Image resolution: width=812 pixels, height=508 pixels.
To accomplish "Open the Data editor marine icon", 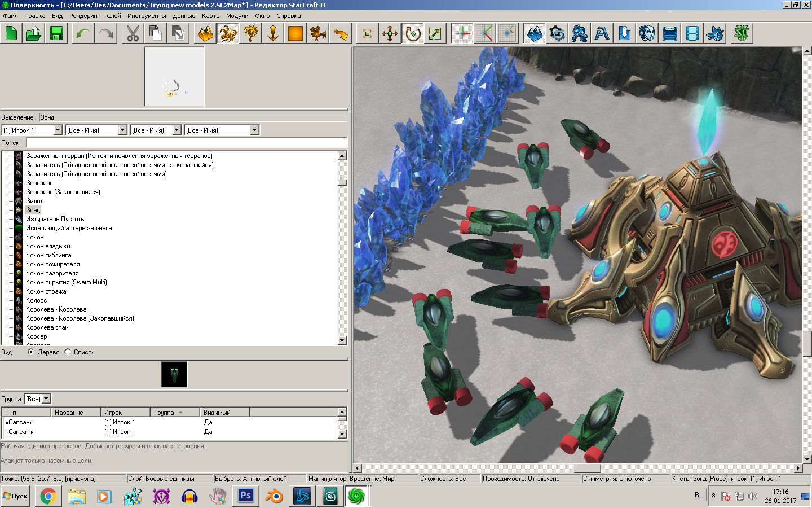I will (x=580, y=33).
